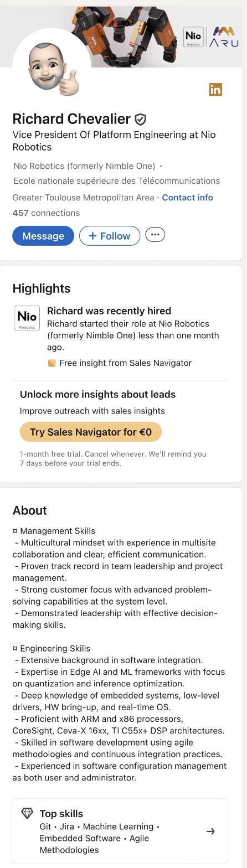Viewport: 247px width, 868px height.
Task: Click the Sales Navigator gold square icon
Action: pyautogui.click(x=52, y=363)
